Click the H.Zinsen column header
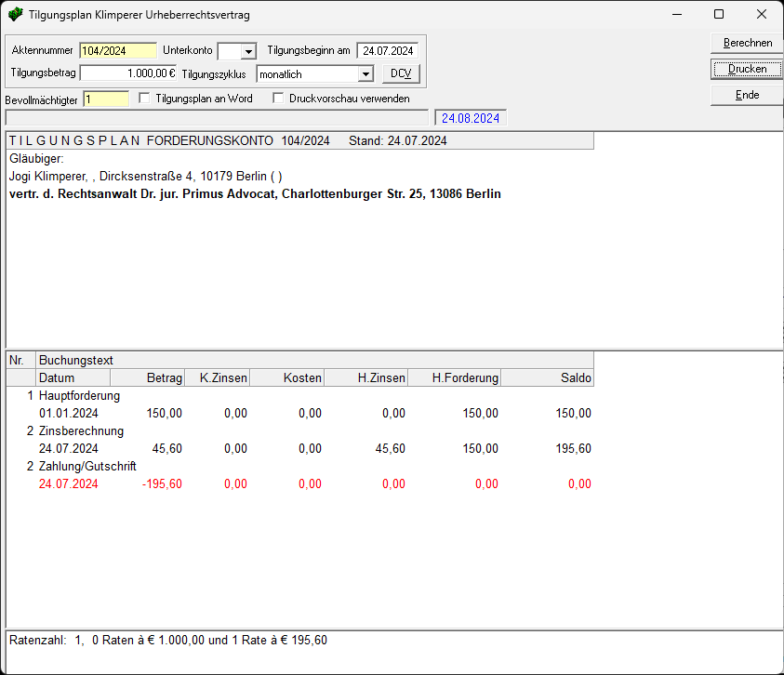Image resolution: width=784 pixels, height=675 pixels. 366,377
